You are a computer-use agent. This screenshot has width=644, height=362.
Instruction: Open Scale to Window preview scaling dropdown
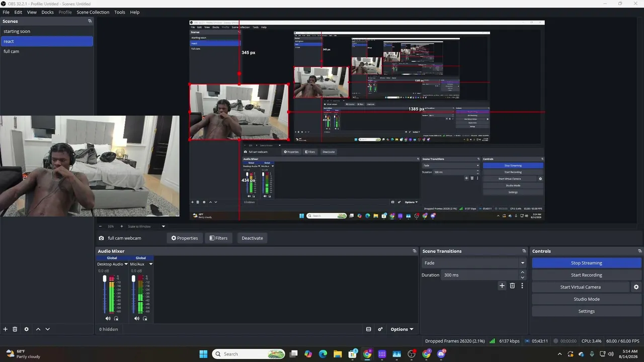tap(146, 226)
